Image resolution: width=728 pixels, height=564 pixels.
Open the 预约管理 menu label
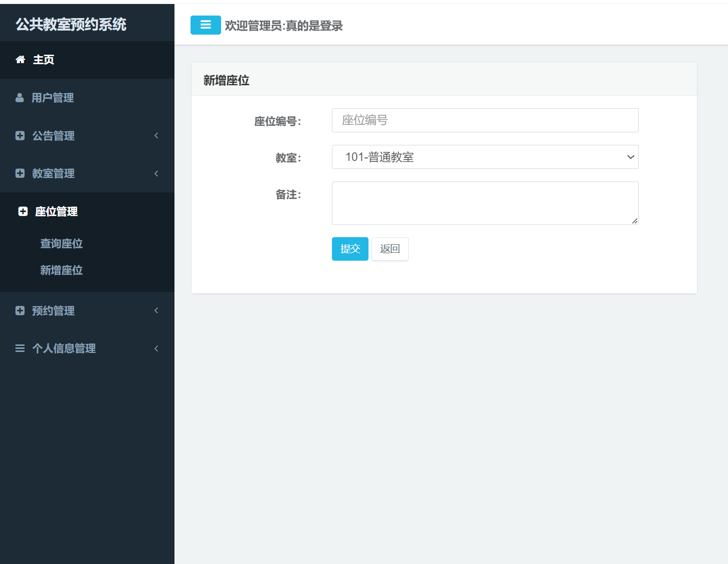54,311
